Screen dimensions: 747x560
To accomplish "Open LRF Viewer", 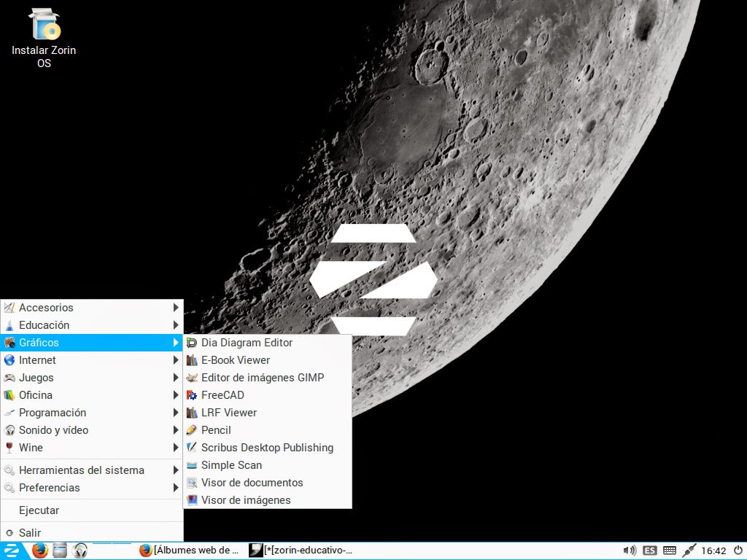I will [x=229, y=413].
